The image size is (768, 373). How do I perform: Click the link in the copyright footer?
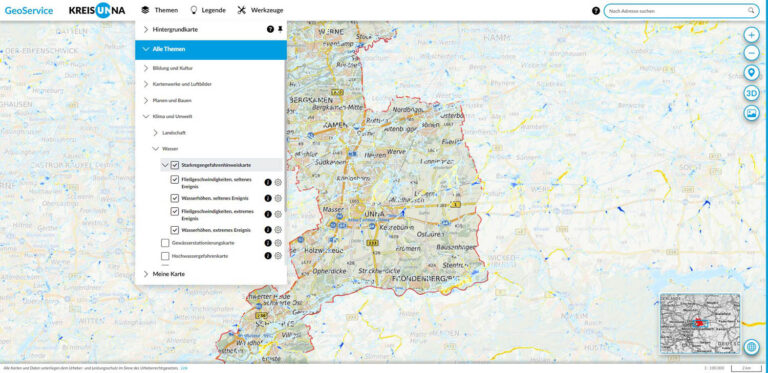click(x=184, y=367)
